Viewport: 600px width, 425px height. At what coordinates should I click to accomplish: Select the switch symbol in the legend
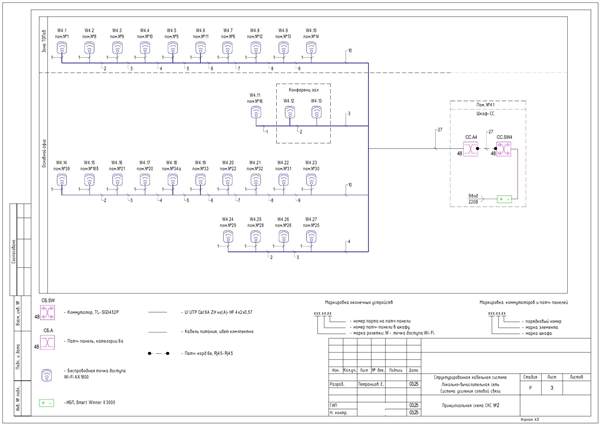click(47, 312)
